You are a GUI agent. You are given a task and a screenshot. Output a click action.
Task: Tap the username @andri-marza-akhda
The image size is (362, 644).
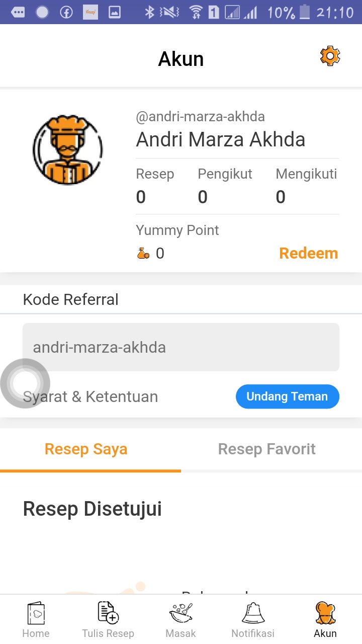tap(200, 117)
